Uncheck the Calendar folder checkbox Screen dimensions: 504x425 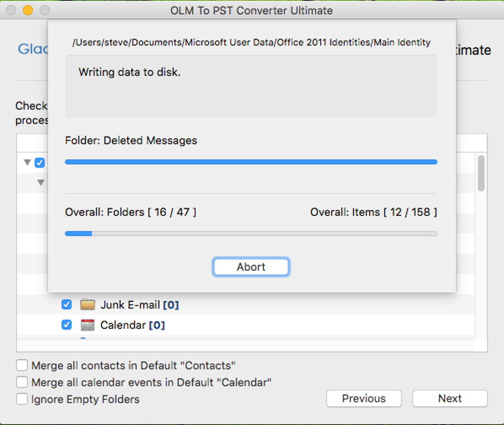66,325
